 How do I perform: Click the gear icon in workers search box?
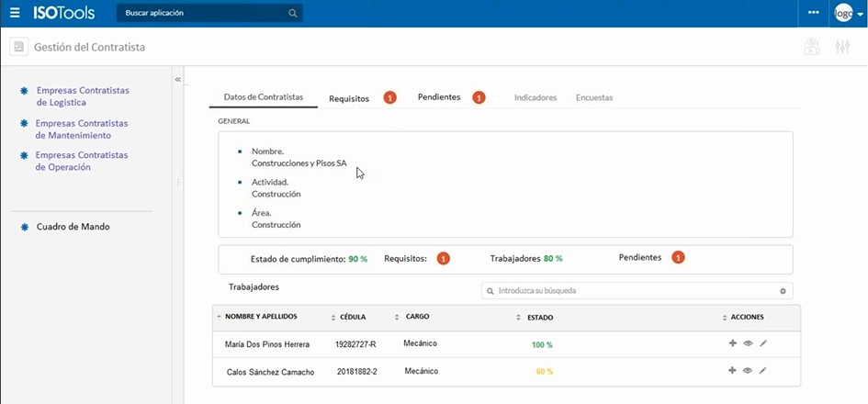click(x=783, y=291)
